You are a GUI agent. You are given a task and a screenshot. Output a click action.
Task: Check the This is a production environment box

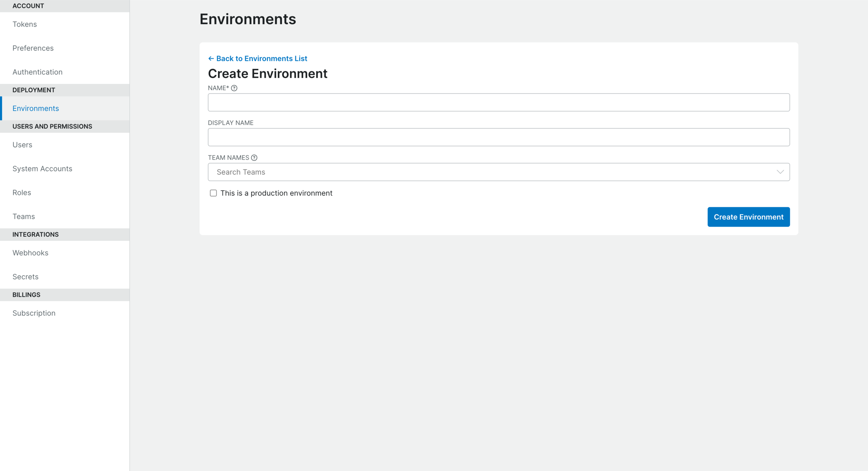point(212,193)
